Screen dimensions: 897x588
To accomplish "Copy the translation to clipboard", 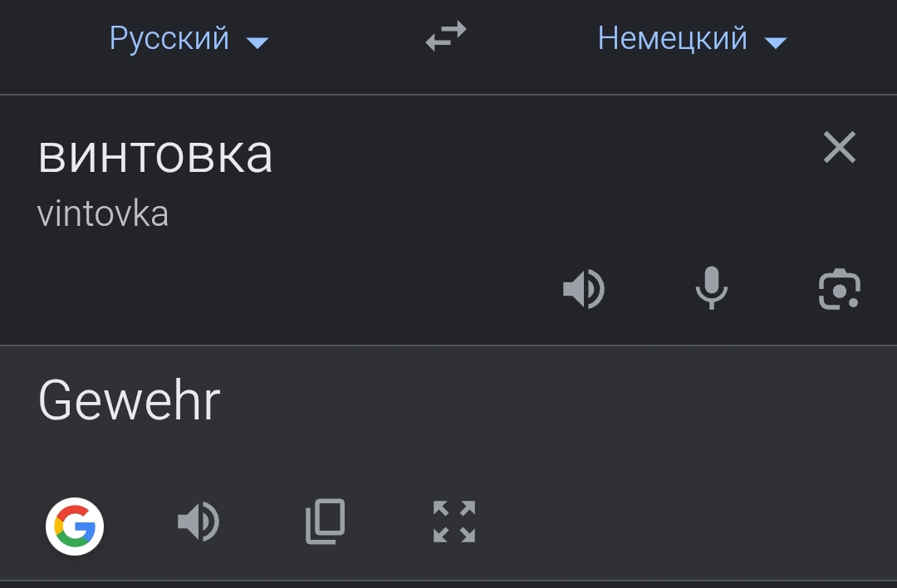I will tap(325, 522).
